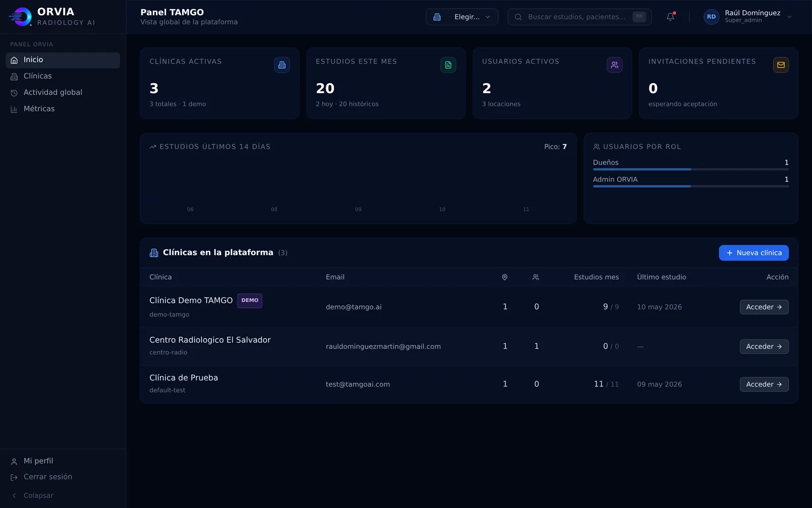Expand the Raúl Domínguez account menu chevron
The width and height of the screenshot is (812, 508).
coord(789,17)
